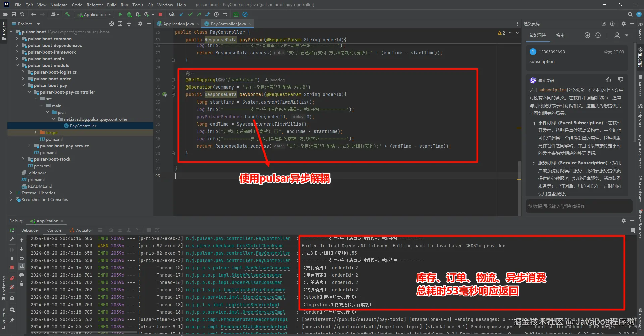The width and height of the screenshot is (644, 336).
Task: Toggle scroll to end in console
Action: 22,266
